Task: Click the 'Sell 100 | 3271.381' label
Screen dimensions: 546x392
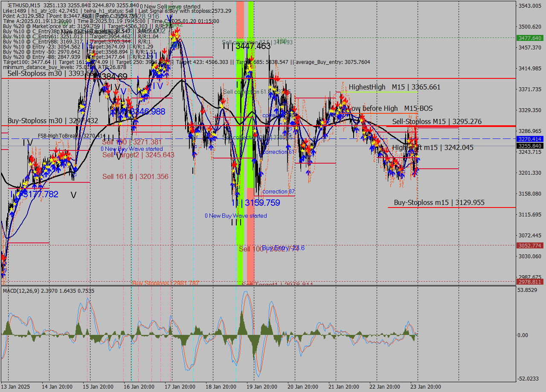Action: coord(132,142)
